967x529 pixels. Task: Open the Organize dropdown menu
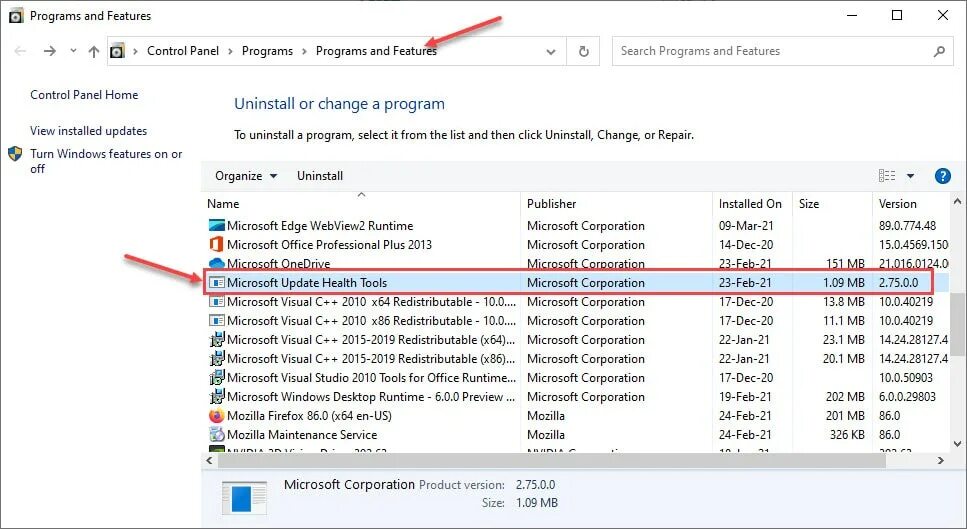(x=246, y=176)
